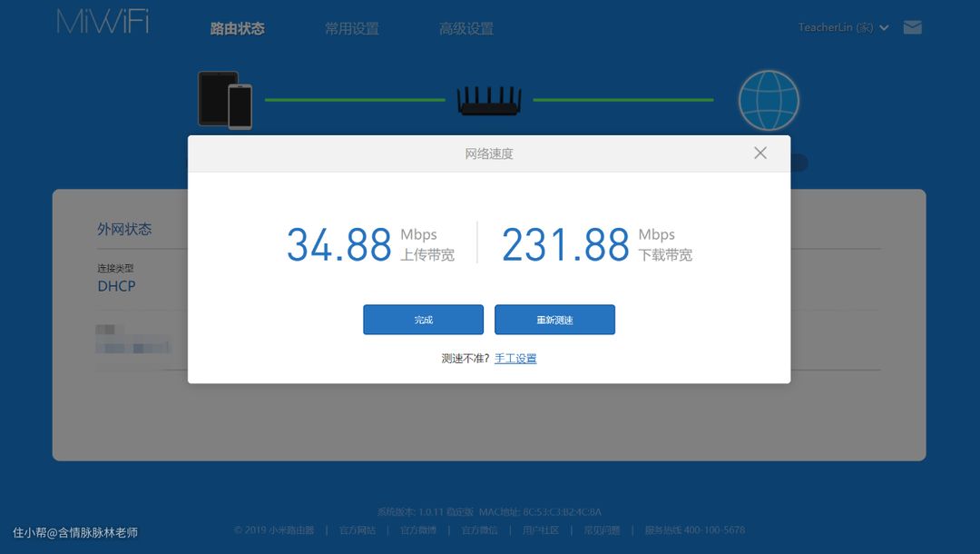Close the 网络速度 dialog with X
This screenshot has width=980, height=554.
pos(760,153)
